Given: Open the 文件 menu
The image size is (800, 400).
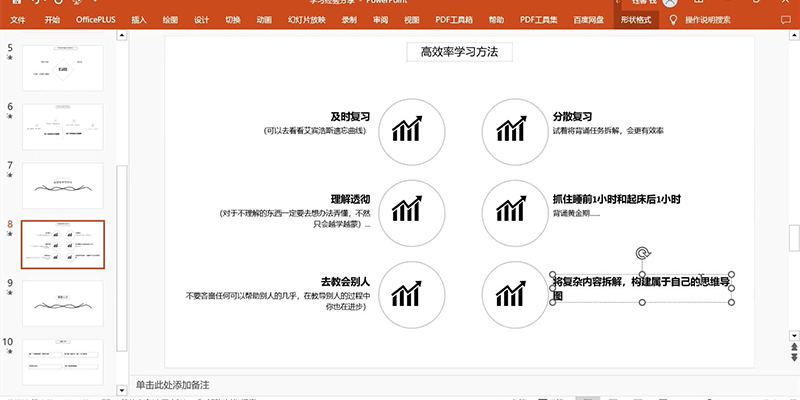Looking at the screenshot, I should point(18,19).
